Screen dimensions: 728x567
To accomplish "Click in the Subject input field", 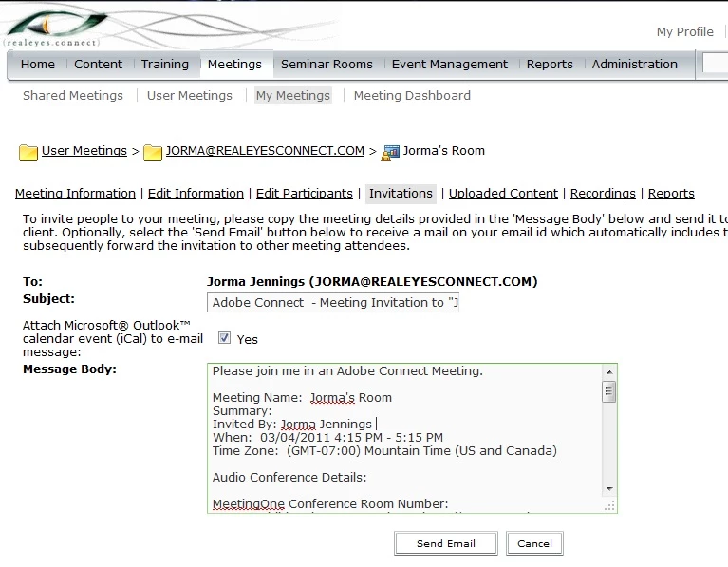I will coord(333,302).
